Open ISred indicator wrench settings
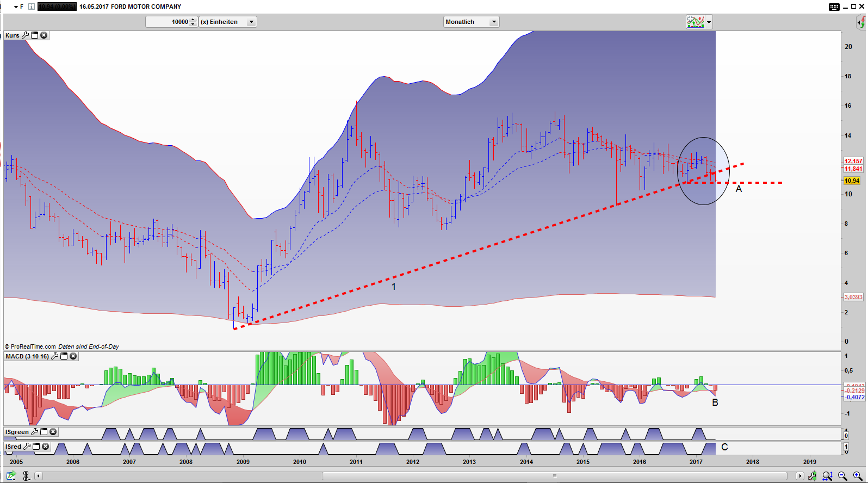 (x=27, y=447)
